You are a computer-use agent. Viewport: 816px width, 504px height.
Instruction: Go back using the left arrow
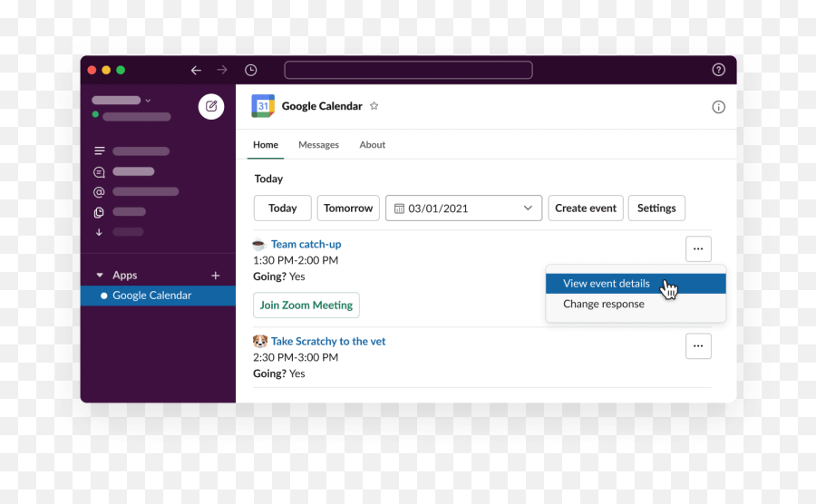click(x=196, y=70)
